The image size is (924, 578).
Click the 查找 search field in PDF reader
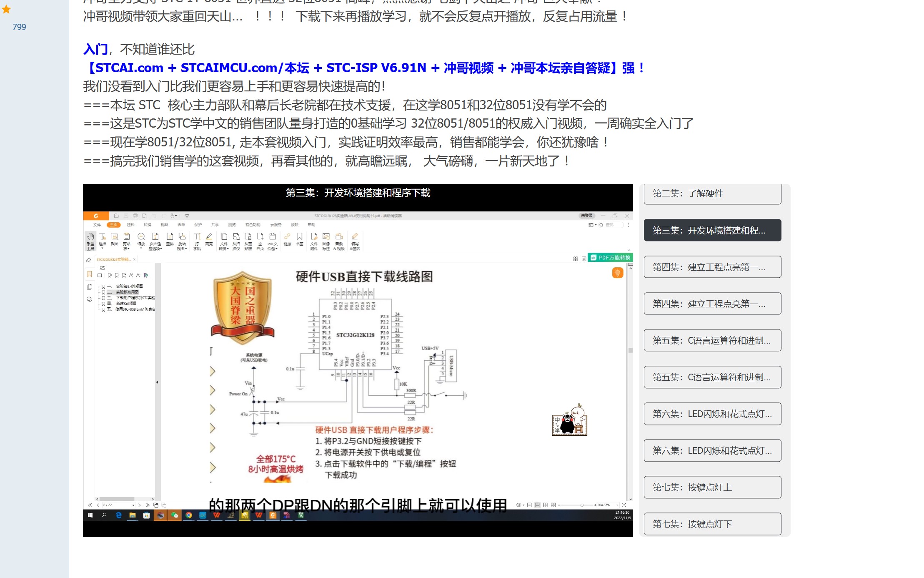coord(611,225)
